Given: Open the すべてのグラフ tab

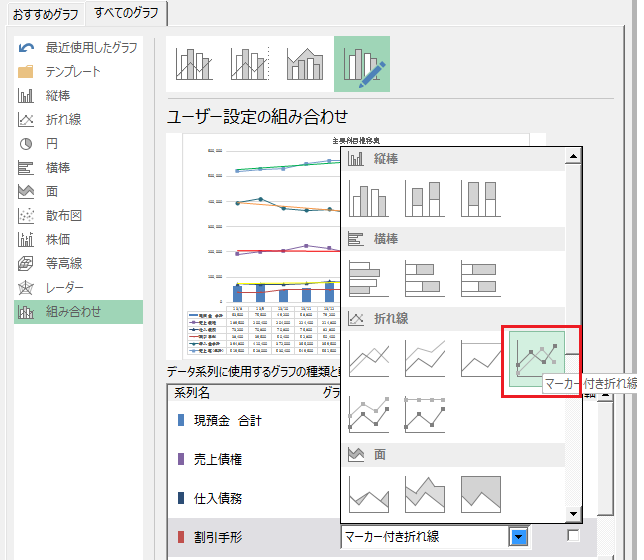Looking at the screenshot, I should coord(126,14).
